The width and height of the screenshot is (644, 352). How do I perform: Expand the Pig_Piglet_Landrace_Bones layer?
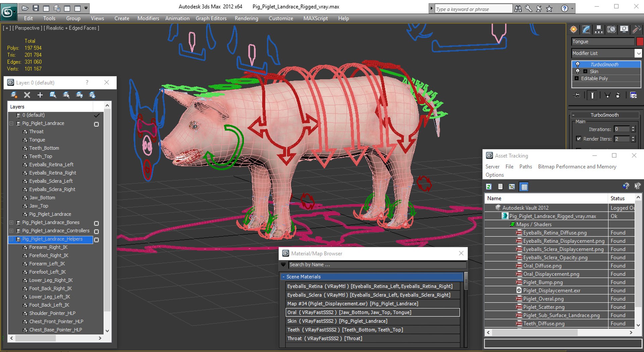[11, 222]
